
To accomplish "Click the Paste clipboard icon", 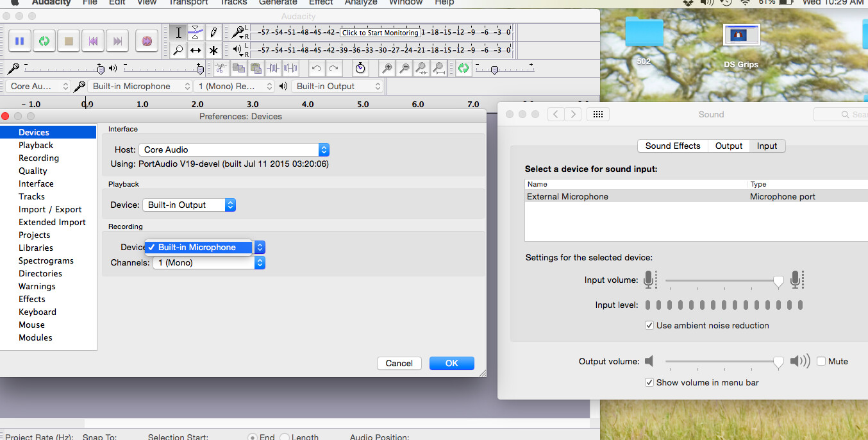I will tap(256, 68).
